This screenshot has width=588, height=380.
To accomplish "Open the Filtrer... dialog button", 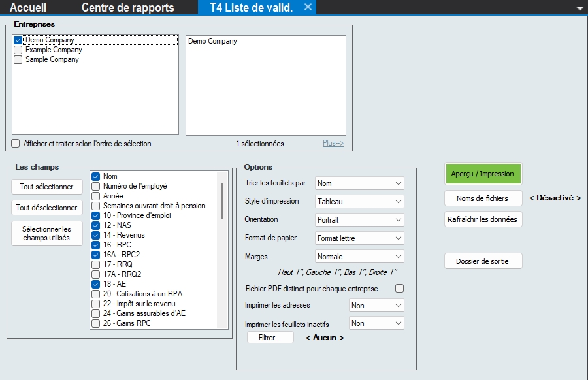I will coord(270,338).
